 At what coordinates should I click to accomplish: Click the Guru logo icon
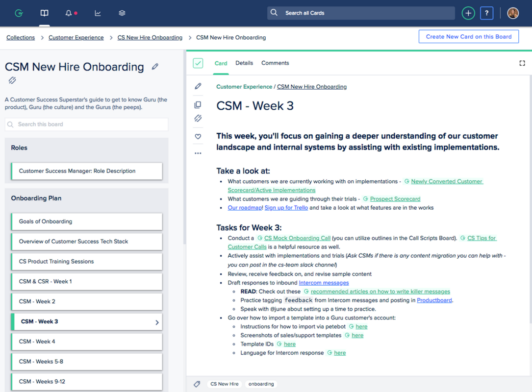(19, 13)
